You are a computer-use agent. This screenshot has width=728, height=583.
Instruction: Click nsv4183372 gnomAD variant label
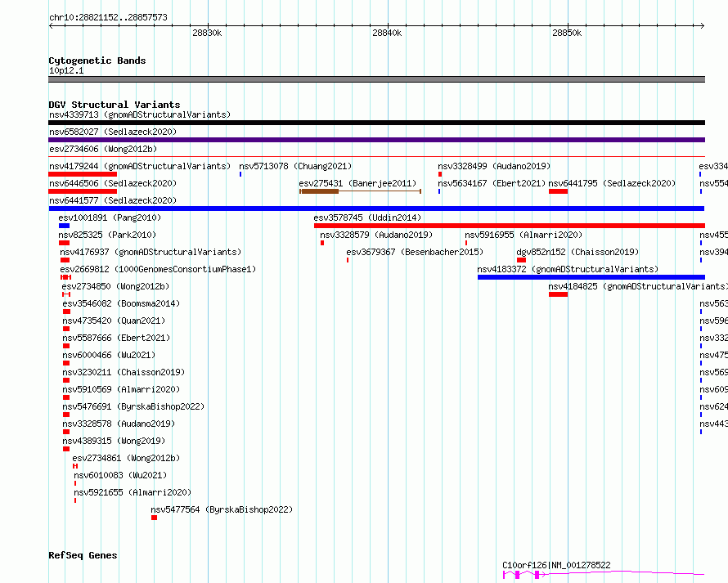[568, 269]
